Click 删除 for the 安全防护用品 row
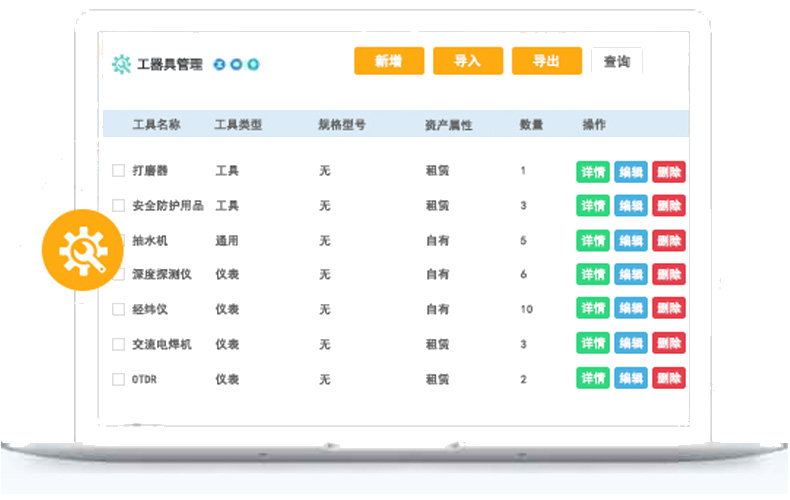 coord(669,206)
